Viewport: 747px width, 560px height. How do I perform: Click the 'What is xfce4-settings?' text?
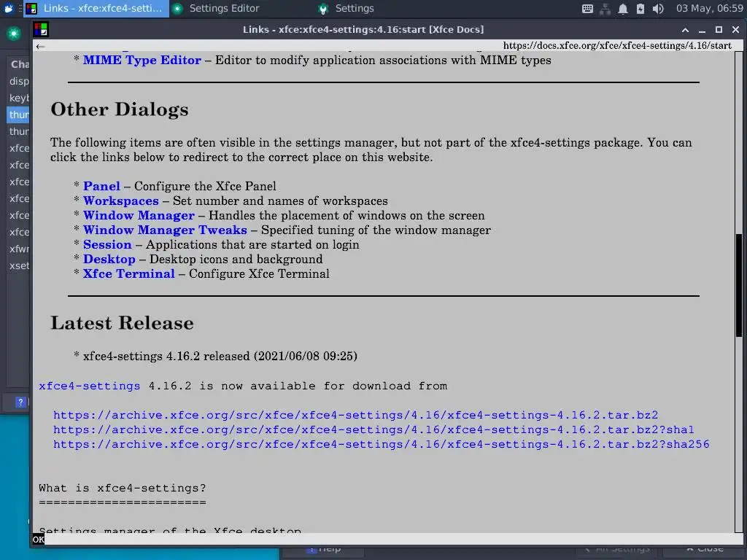[123, 488]
